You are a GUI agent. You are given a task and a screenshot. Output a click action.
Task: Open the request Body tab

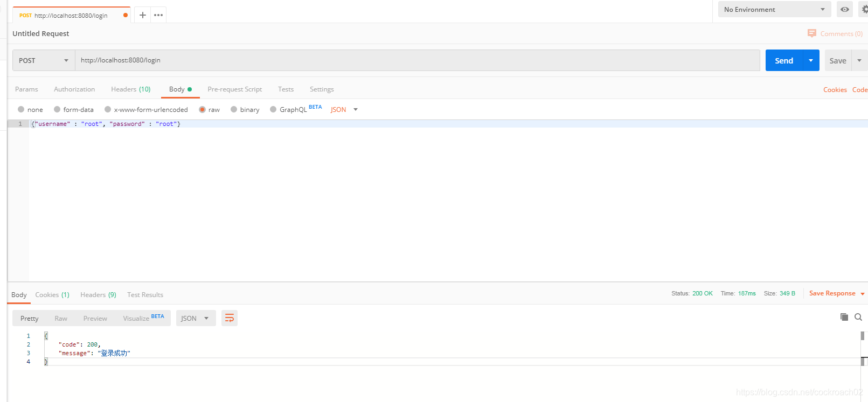coord(180,89)
